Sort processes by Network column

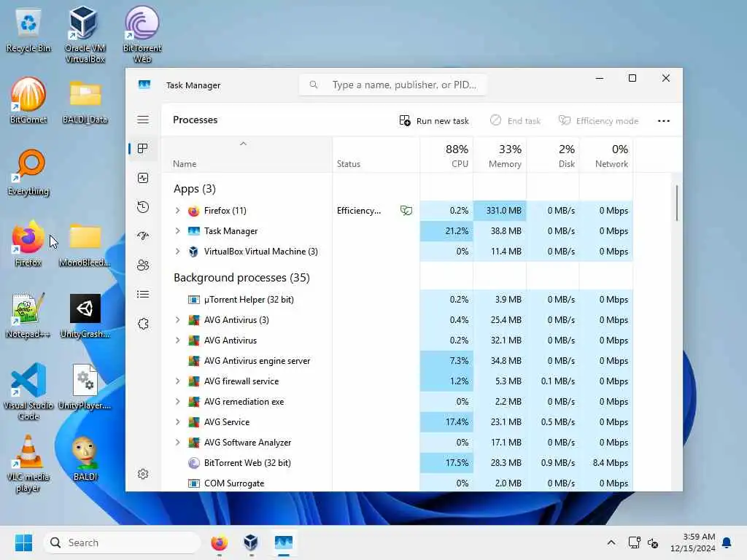coord(606,155)
